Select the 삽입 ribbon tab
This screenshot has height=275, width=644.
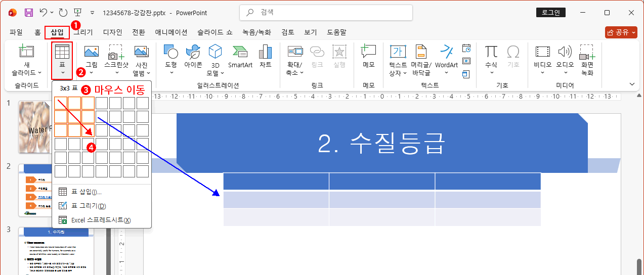57,32
